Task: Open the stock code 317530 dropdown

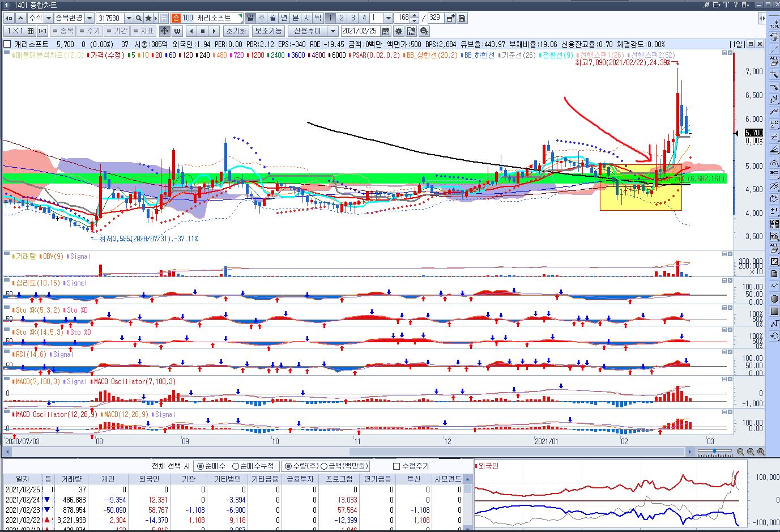Action: (x=129, y=18)
